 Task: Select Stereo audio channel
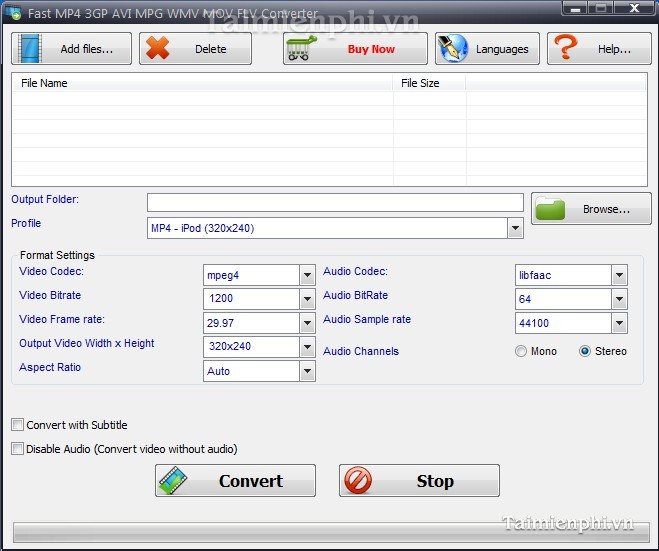tap(585, 351)
